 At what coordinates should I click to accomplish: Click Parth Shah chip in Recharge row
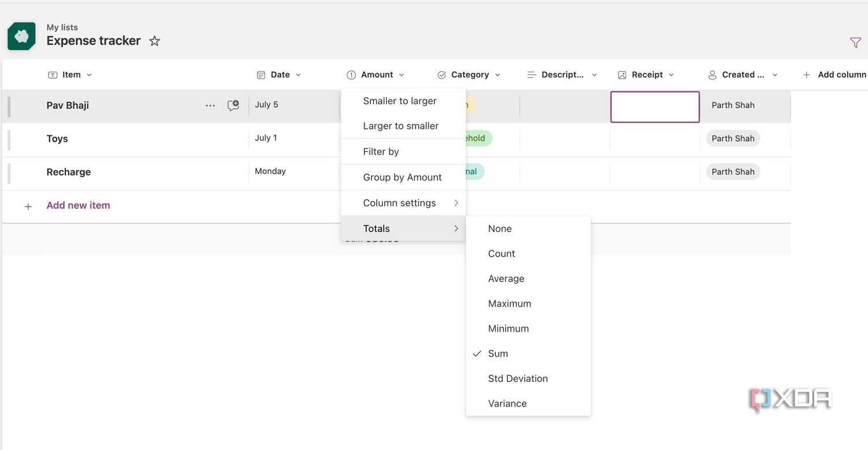tap(733, 172)
